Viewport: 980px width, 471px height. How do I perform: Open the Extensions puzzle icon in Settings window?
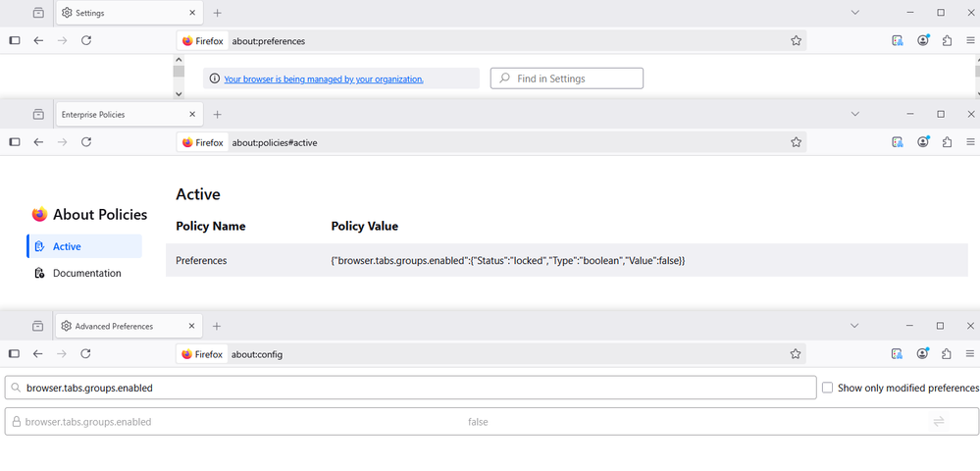click(947, 40)
